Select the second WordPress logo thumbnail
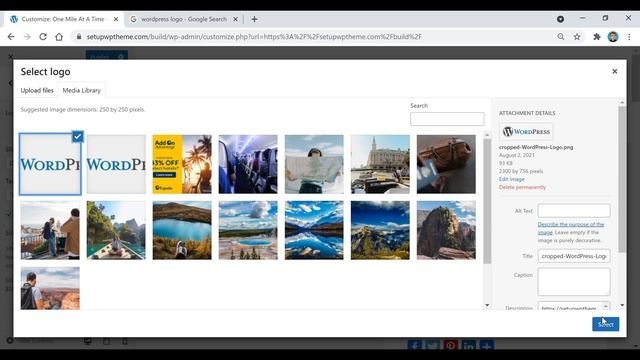 (116, 164)
